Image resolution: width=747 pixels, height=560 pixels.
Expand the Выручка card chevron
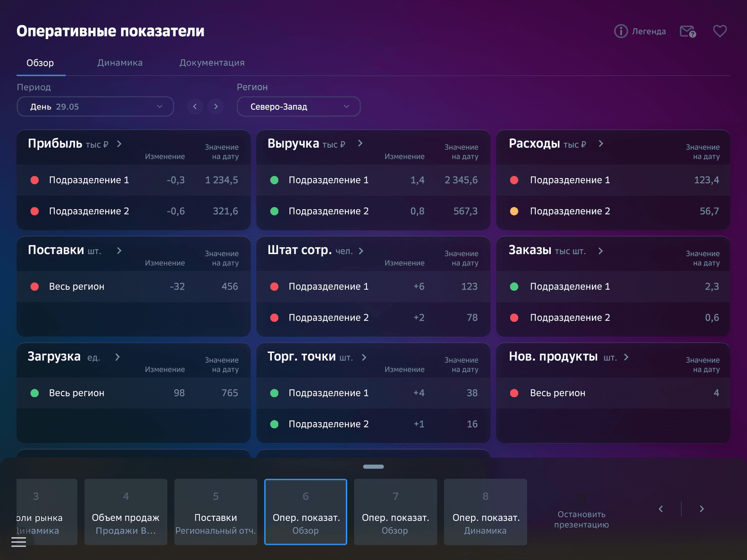point(360,143)
